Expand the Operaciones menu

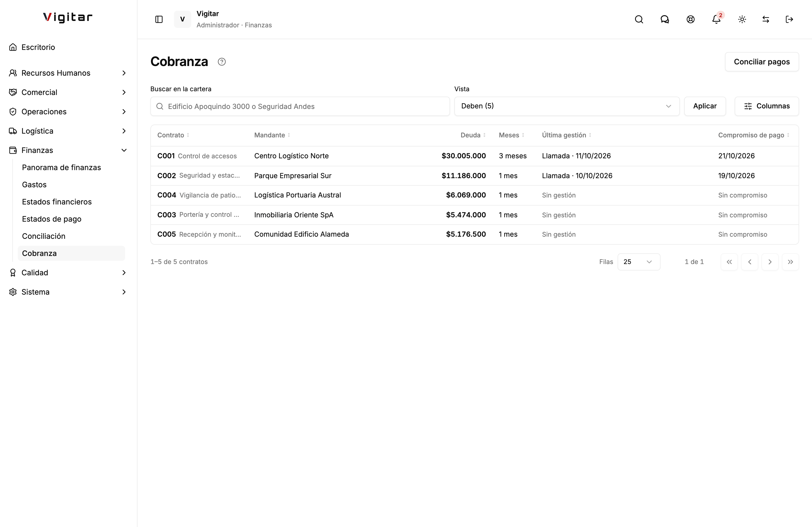pyautogui.click(x=68, y=112)
